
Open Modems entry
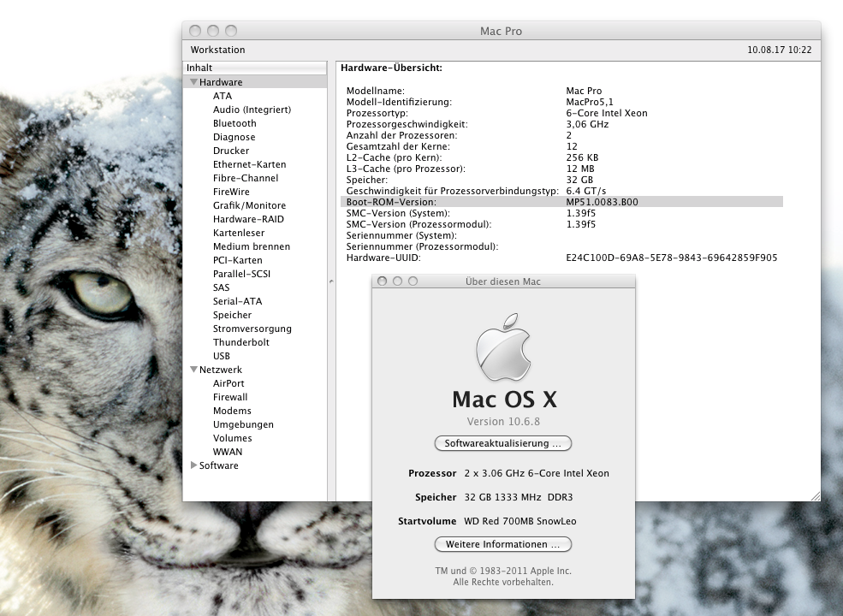point(232,412)
